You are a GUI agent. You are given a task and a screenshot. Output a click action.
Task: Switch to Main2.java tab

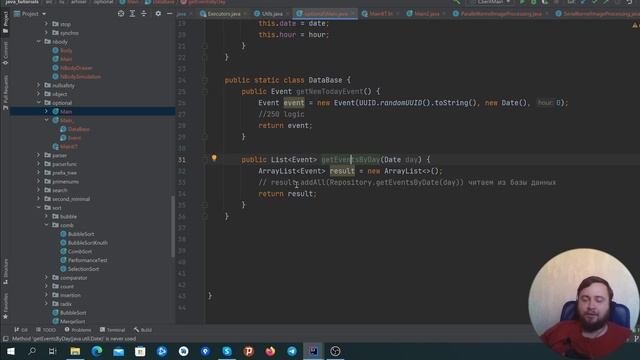tap(426, 14)
